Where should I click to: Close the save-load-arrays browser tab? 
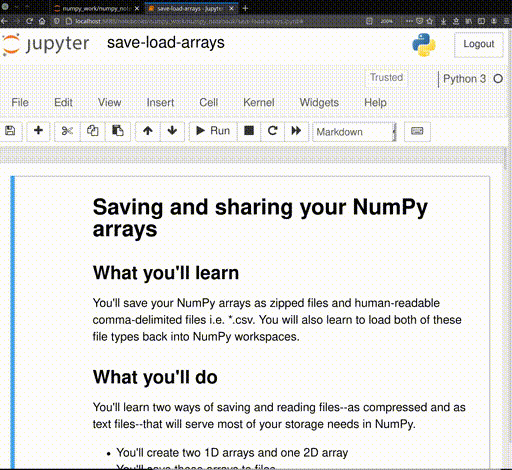[x=232, y=9]
